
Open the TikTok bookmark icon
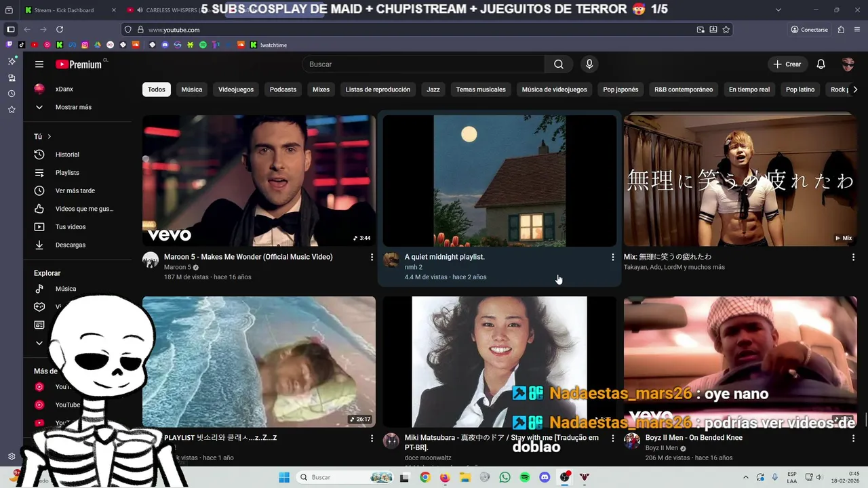[x=22, y=45]
